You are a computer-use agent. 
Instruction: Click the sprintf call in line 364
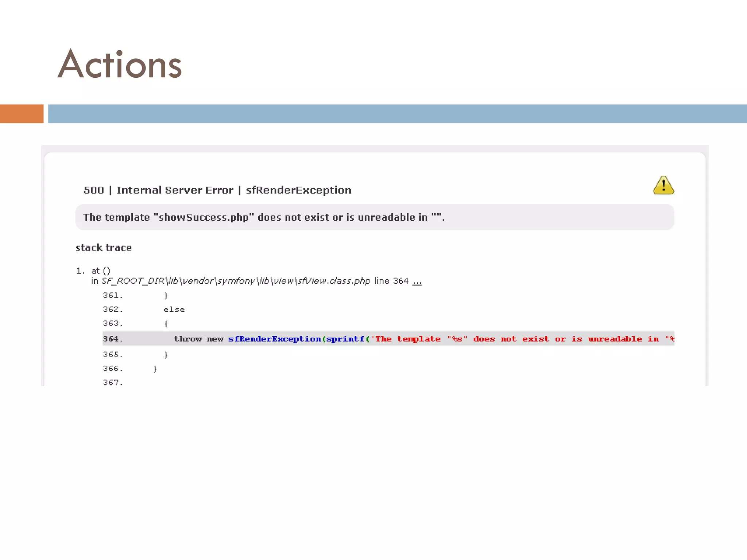point(345,339)
